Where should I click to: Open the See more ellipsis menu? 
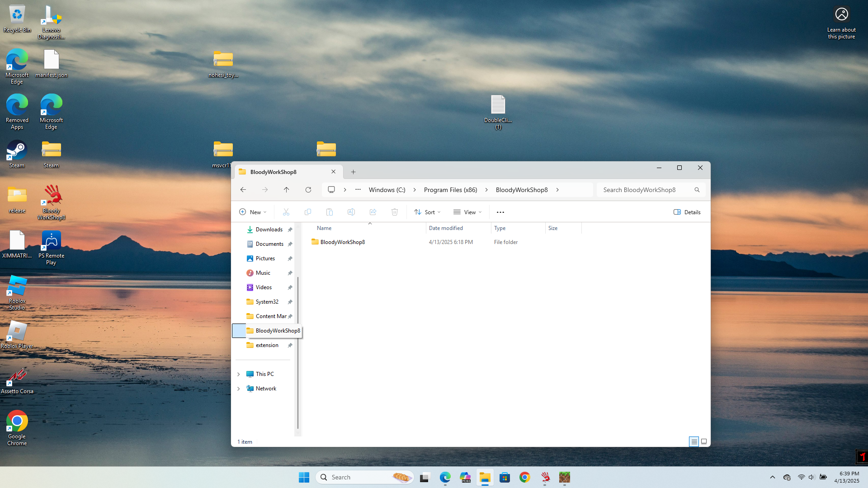pyautogui.click(x=500, y=212)
